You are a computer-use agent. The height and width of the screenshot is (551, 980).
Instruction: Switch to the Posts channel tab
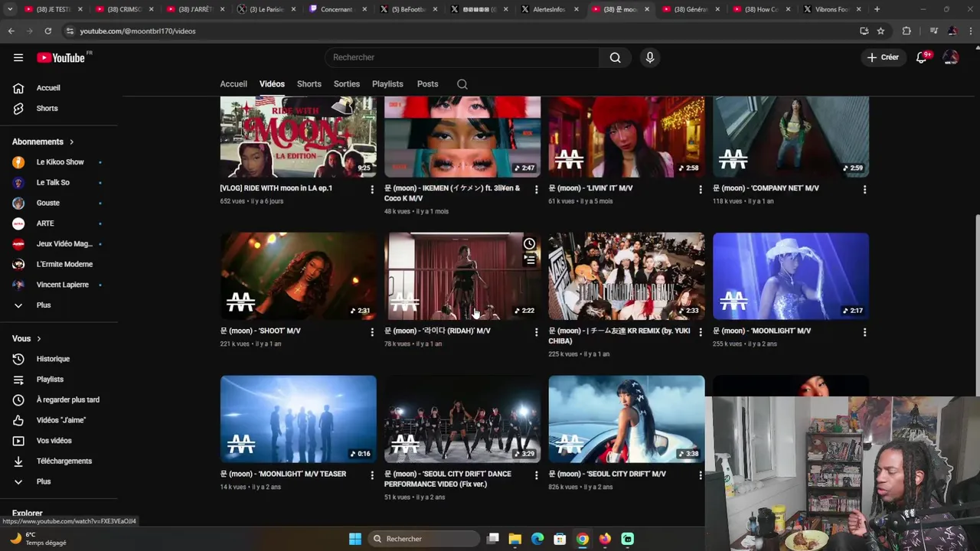[x=428, y=84]
